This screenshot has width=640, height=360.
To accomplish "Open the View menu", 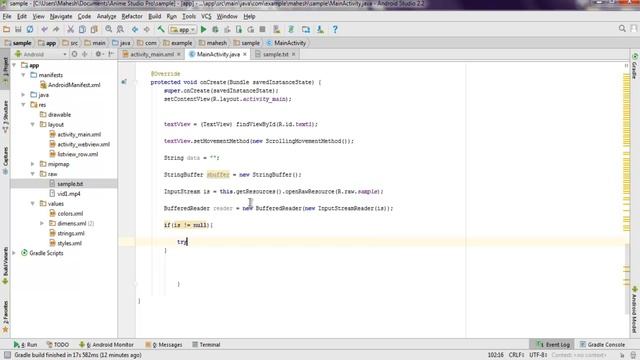I will pos(38,16).
